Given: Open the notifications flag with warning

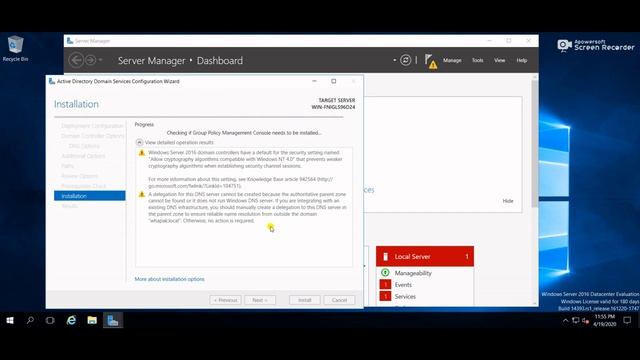Looking at the screenshot, I should [x=430, y=61].
